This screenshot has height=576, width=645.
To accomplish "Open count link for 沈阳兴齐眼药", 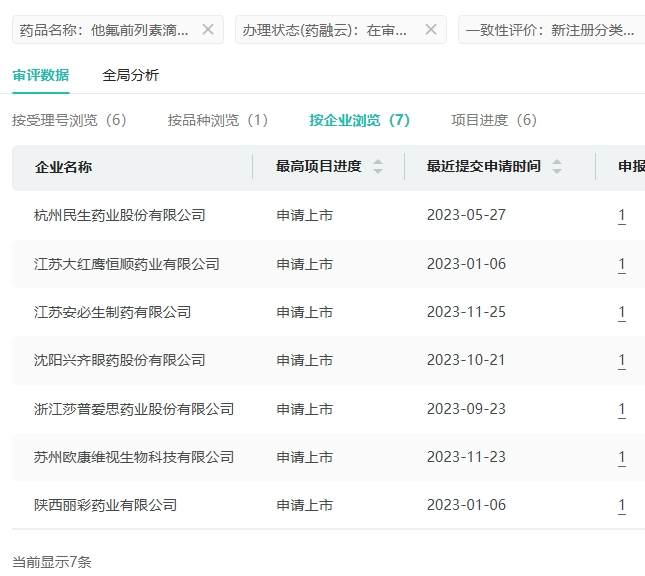I will tap(622, 360).
